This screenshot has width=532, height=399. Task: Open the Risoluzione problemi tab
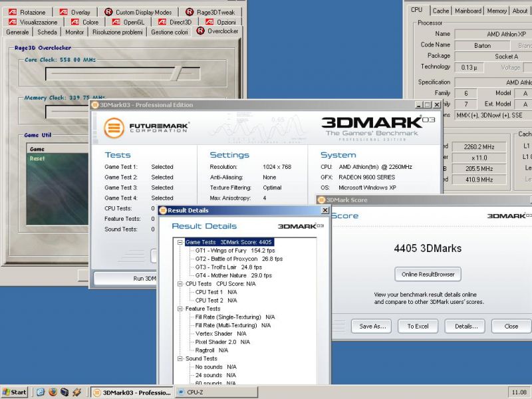pos(118,32)
